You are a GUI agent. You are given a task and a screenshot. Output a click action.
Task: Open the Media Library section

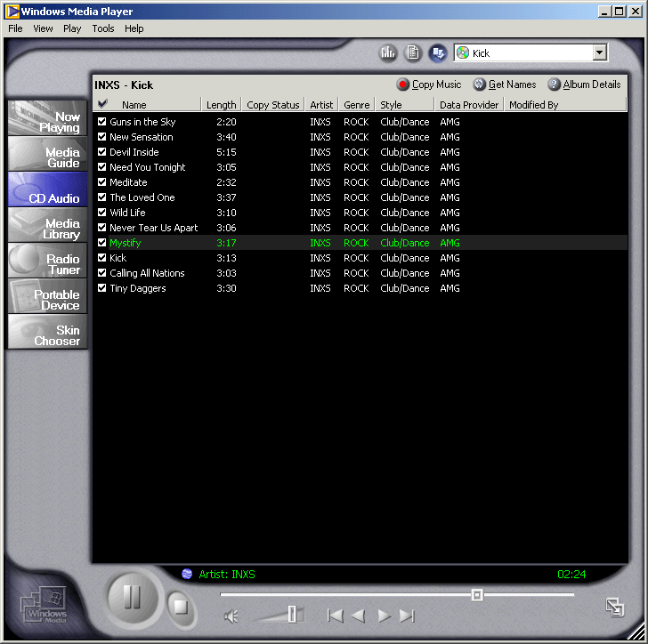[x=47, y=225]
